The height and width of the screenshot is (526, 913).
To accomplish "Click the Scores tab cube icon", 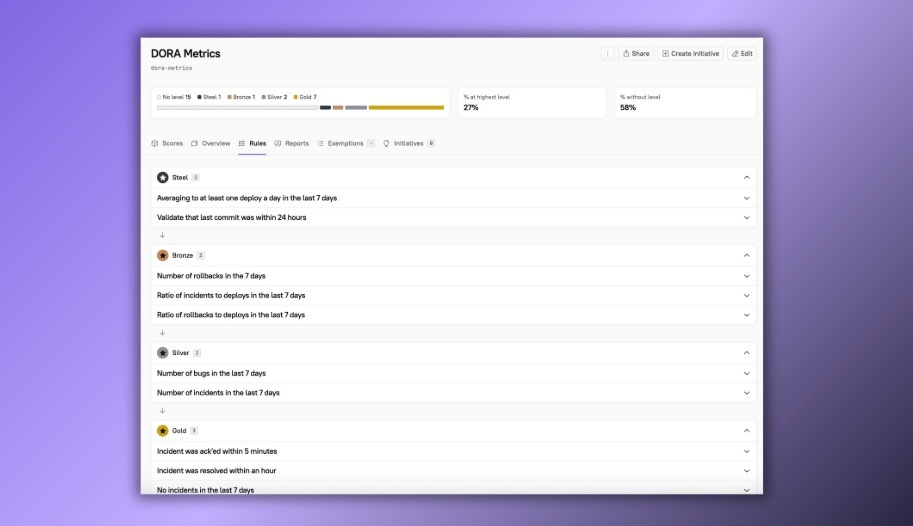I will [x=155, y=144].
